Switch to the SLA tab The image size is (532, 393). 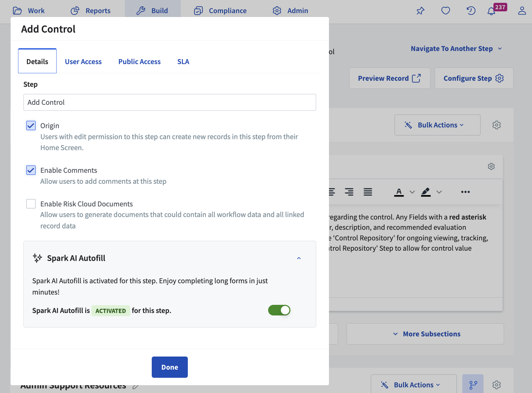pos(183,62)
